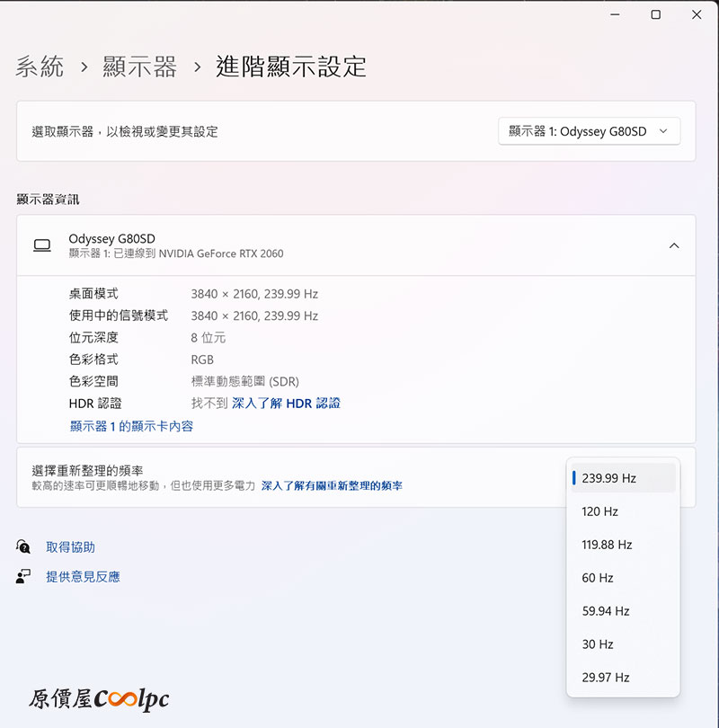Image resolution: width=719 pixels, height=728 pixels.
Task: Pick 29.97 Hz refresh rate
Action: [x=624, y=678]
